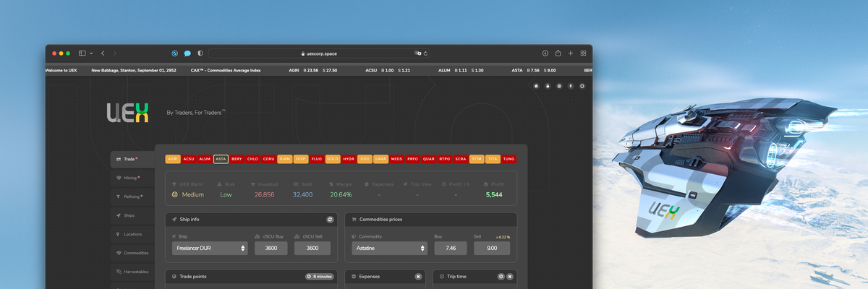Image resolution: width=868 pixels, height=289 pixels.
Task: Reload the uexcorp.space page
Action: 426,53
